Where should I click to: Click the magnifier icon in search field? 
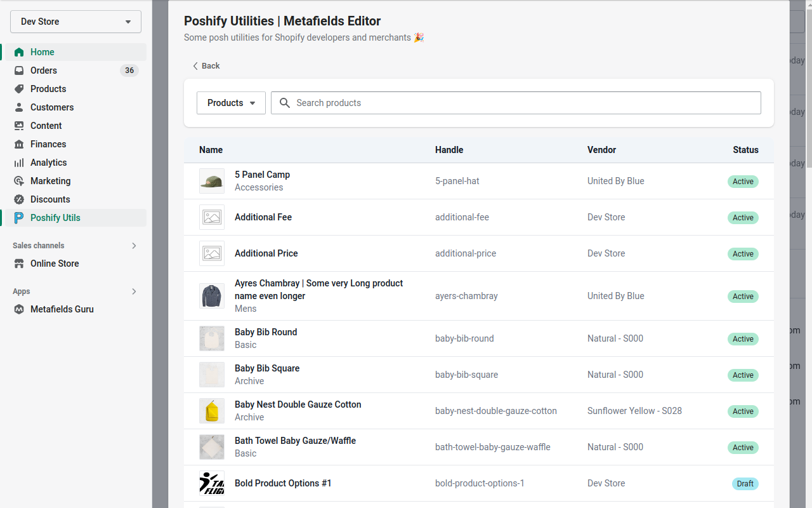click(x=285, y=103)
